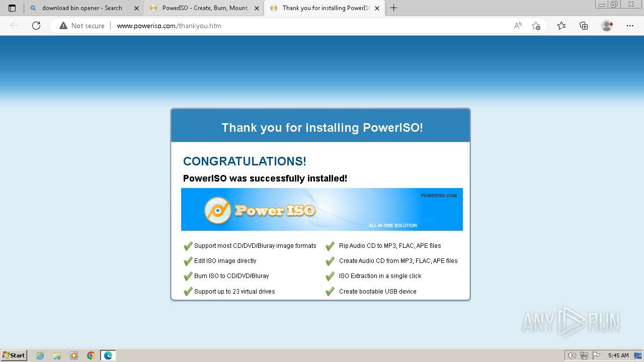Click 'PowerISO was successfully installed!' text
This screenshot has height=362, width=644.
[265, 178]
